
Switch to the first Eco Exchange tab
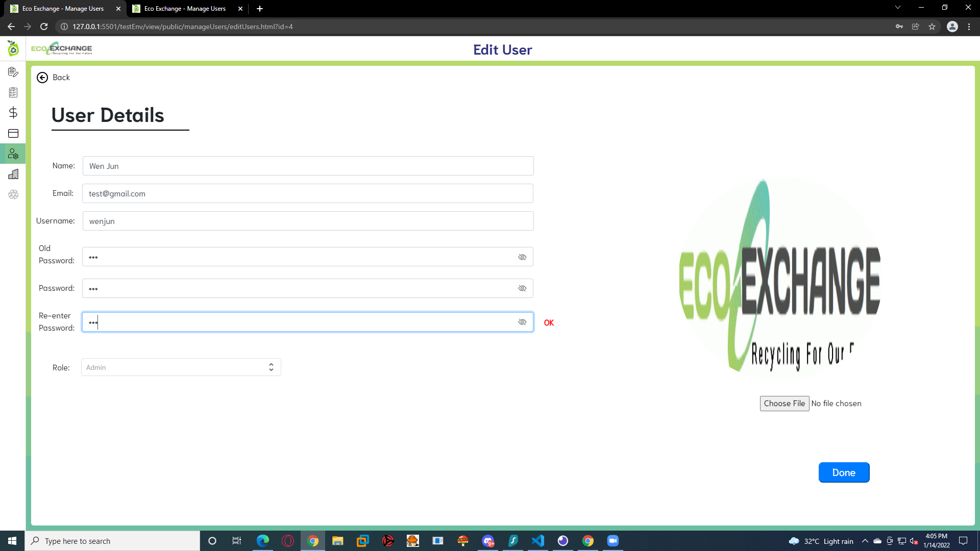tap(62, 9)
